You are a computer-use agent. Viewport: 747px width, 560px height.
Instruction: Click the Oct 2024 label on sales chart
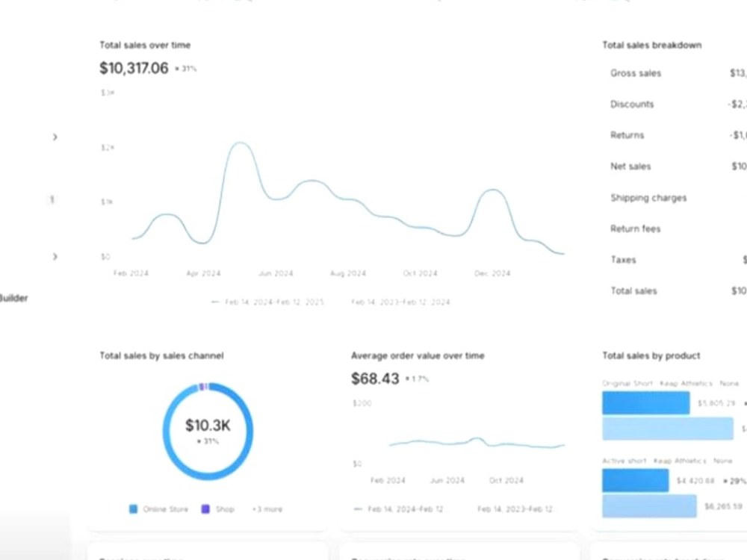(x=420, y=273)
